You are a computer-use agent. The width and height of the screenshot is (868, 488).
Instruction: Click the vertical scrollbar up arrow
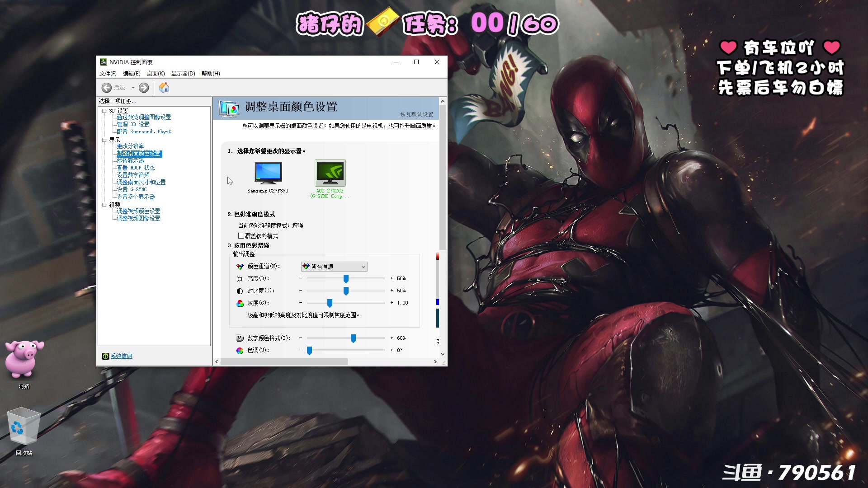tap(443, 101)
